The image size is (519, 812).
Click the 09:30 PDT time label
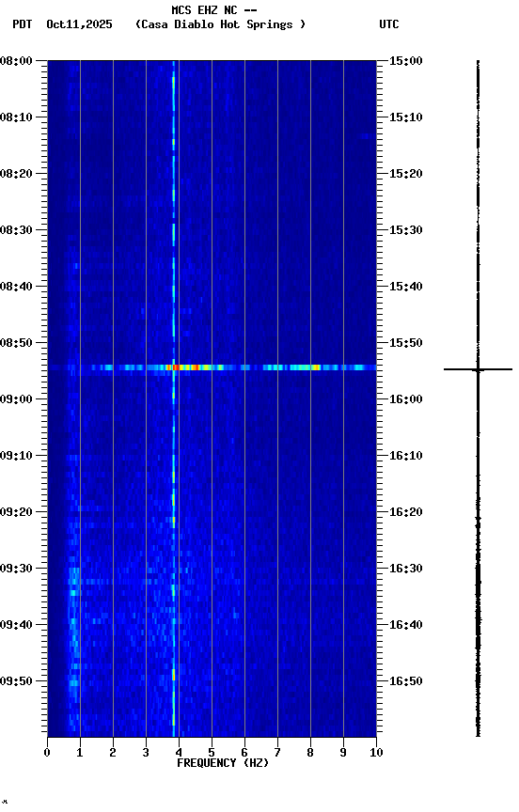(16, 569)
